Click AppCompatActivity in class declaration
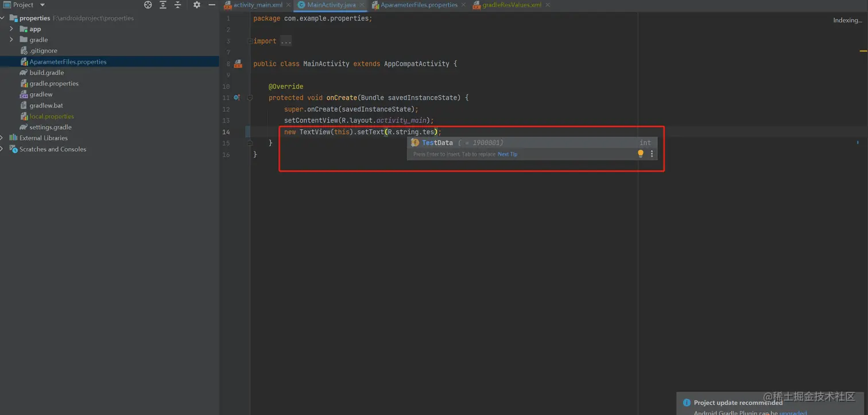Screen dimensions: 868x415 coord(416,64)
